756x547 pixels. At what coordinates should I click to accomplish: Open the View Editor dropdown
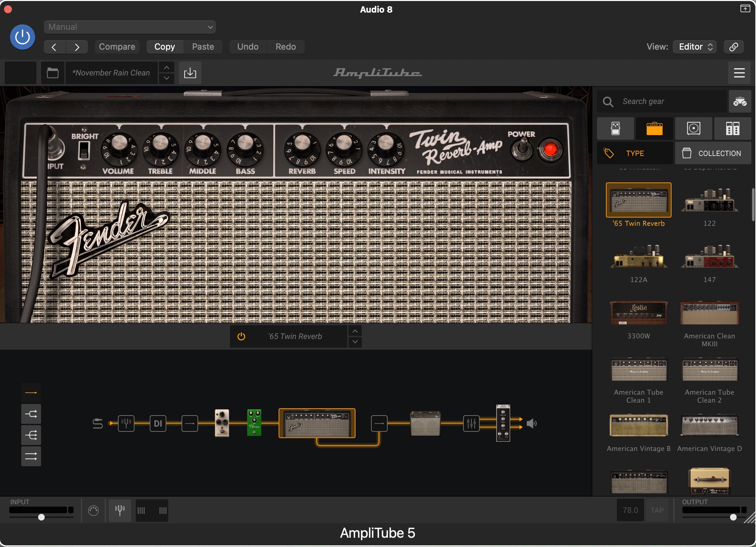click(695, 47)
